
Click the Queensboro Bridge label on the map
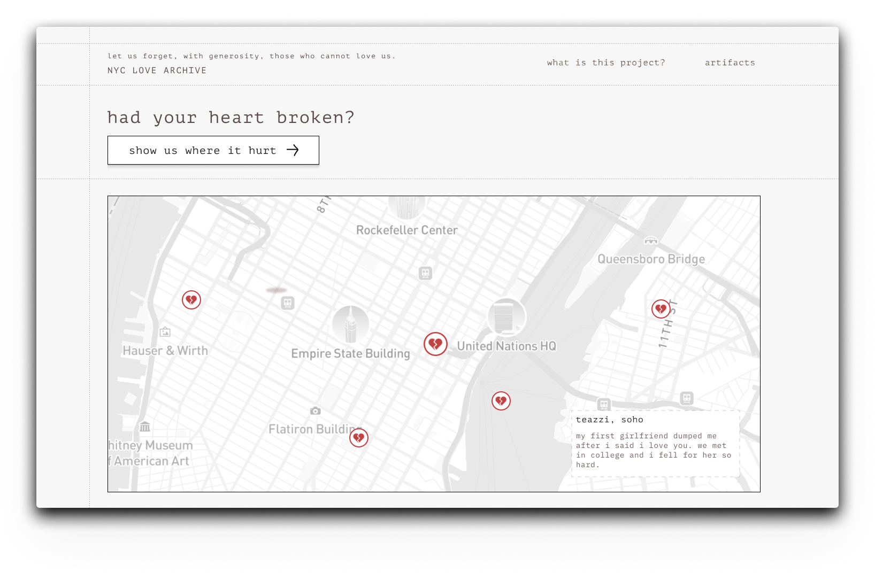(x=652, y=259)
